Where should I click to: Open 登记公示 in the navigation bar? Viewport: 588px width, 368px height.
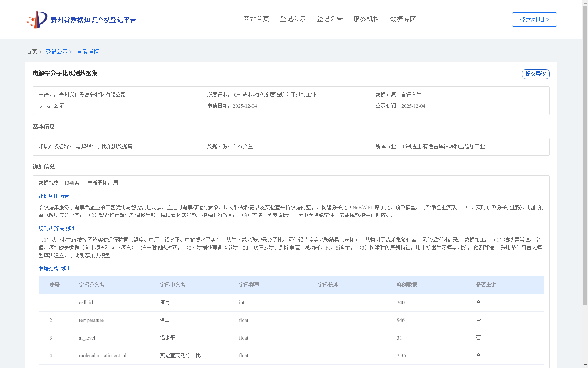(x=293, y=19)
